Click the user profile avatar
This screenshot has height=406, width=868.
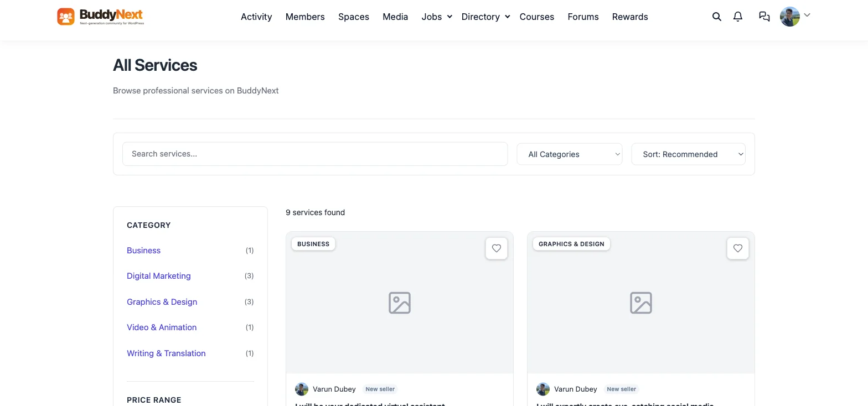click(x=790, y=17)
